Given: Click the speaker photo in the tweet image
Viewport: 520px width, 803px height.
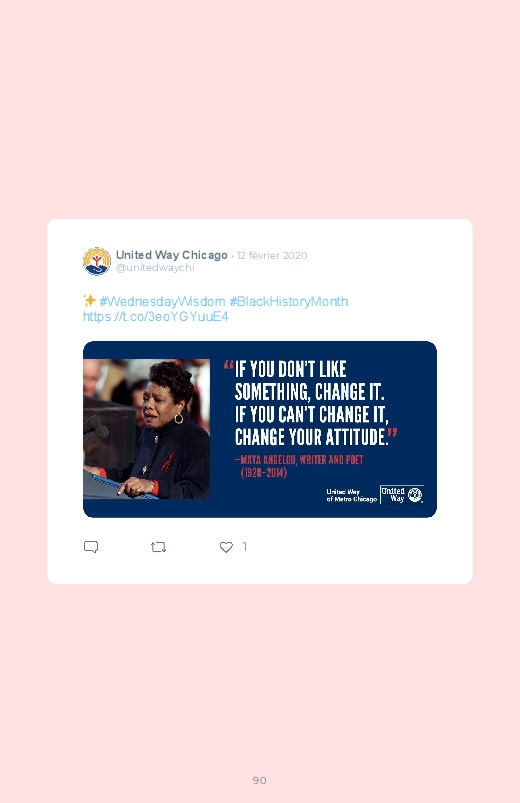Looking at the screenshot, I should pyautogui.click(x=147, y=429).
